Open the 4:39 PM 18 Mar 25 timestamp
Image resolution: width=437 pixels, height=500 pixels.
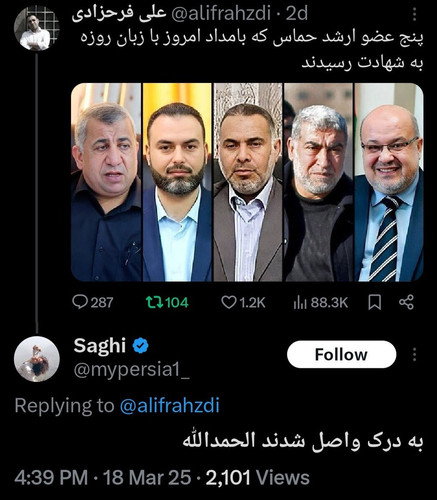coord(103,477)
